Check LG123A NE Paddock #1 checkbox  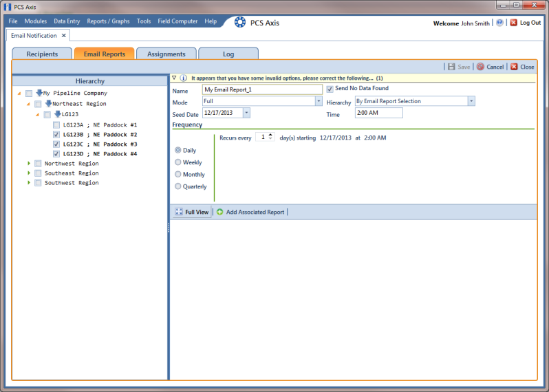(x=56, y=125)
